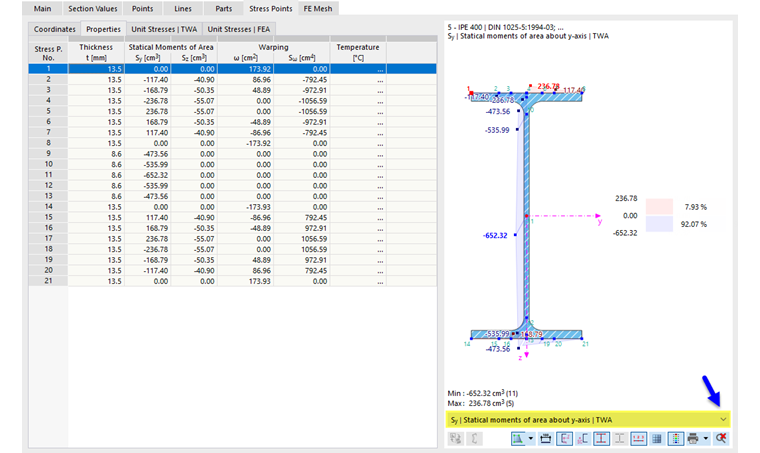Toggle the FE mesh grid icon
This screenshot has width=760, height=453.
click(657, 438)
